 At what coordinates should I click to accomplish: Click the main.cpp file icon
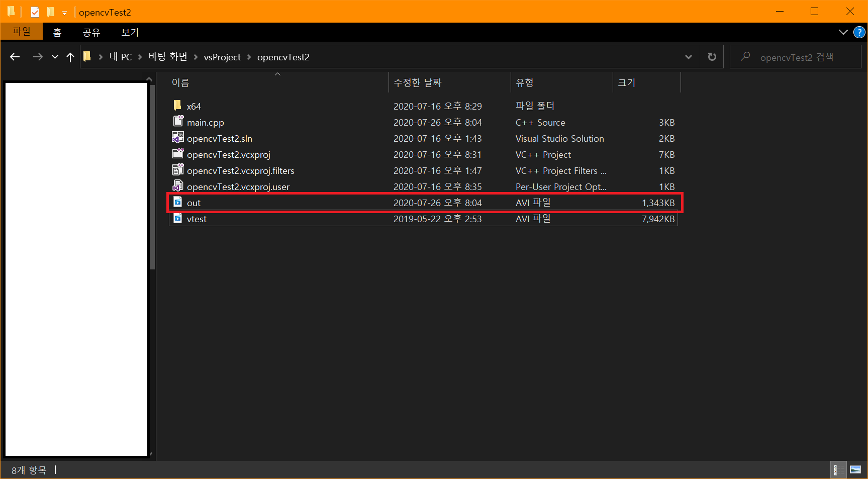tap(178, 121)
